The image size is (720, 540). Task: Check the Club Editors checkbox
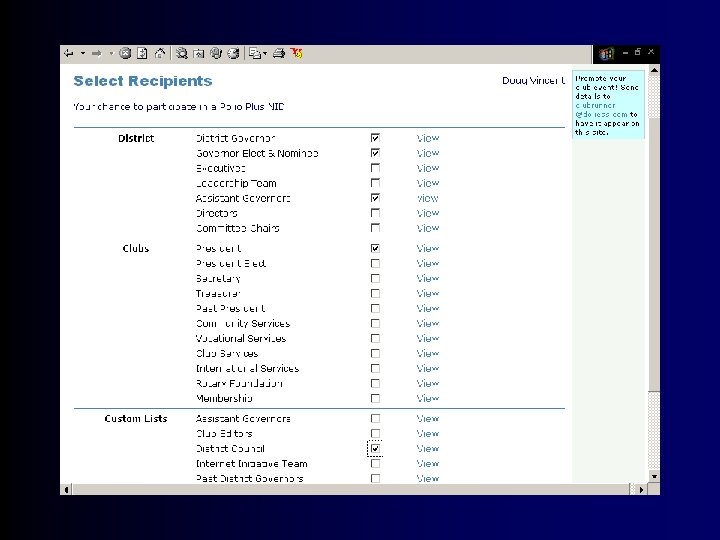pyautogui.click(x=375, y=433)
